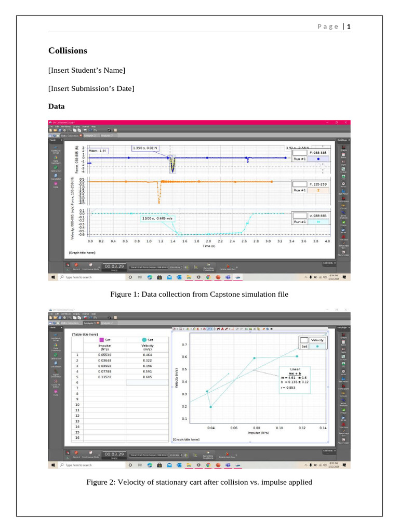Click Delete Last Run in Figure 1
Screen dimensions: 399x532
coord(228,267)
